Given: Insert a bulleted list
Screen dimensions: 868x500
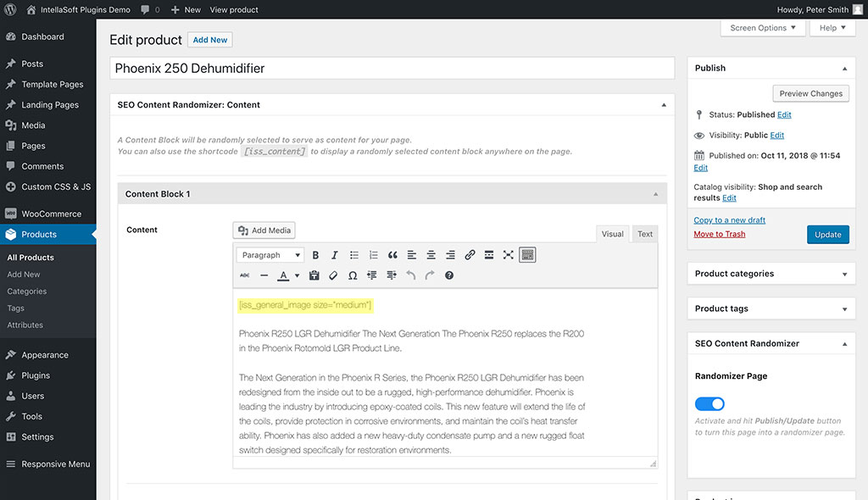Looking at the screenshot, I should pos(353,255).
